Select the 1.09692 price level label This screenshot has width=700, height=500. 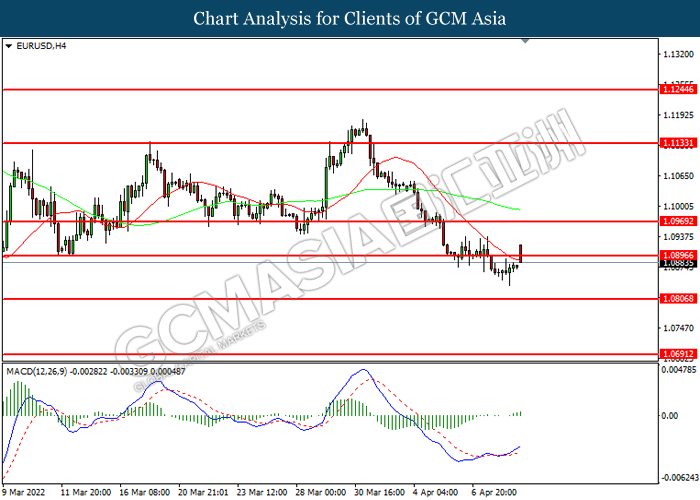[678, 221]
